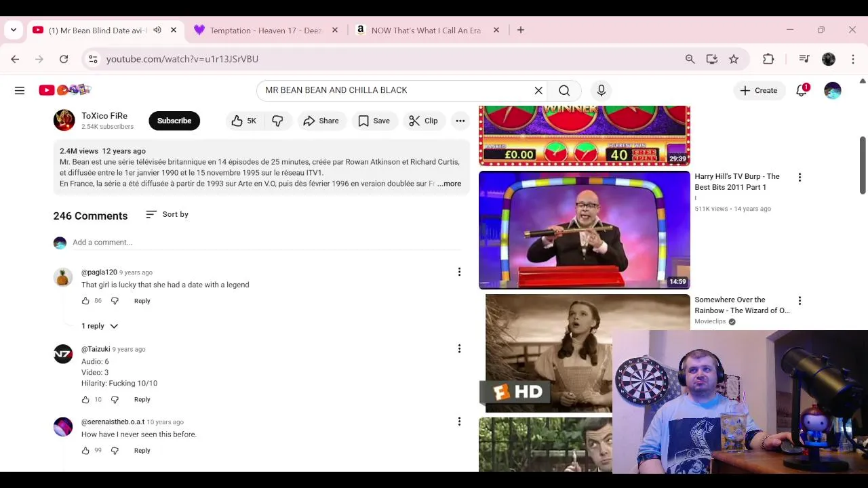Reply to pagla120's comment
The width and height of the screenshot is (868, 488).
click(142, 301)
